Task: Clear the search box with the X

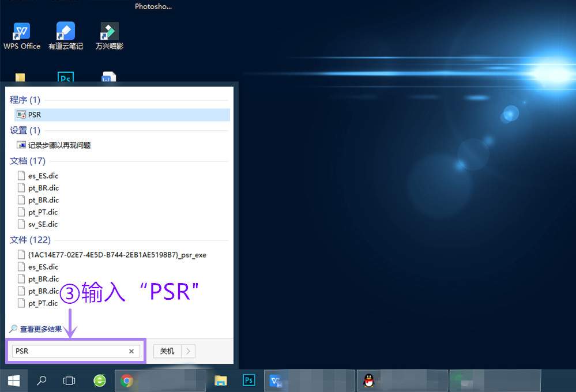Action: click(x=131, y=351)
